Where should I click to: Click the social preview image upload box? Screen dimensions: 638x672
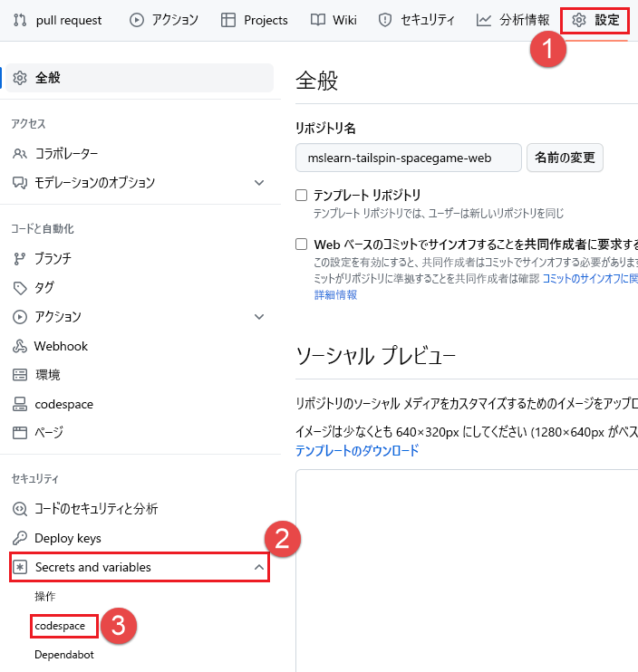point(467,571)
